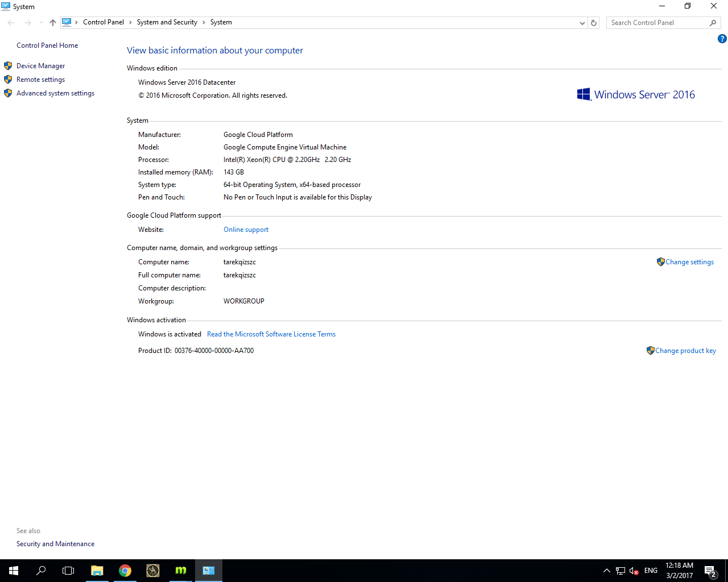Click the 'Google Cloud Platform' manufacturer value
Image resolution: width=728 pixels, height=582 pixels.
point(258,135)
